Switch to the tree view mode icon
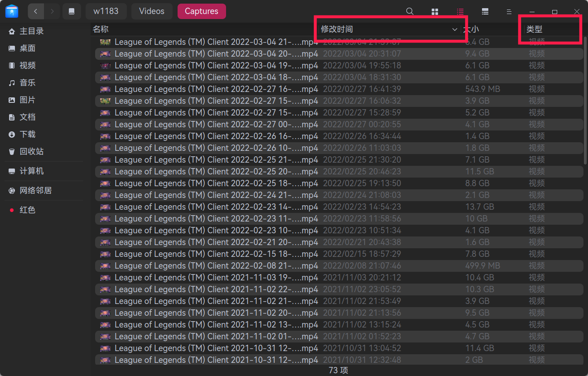Screen dimensions: 588x376 point(485,11)
